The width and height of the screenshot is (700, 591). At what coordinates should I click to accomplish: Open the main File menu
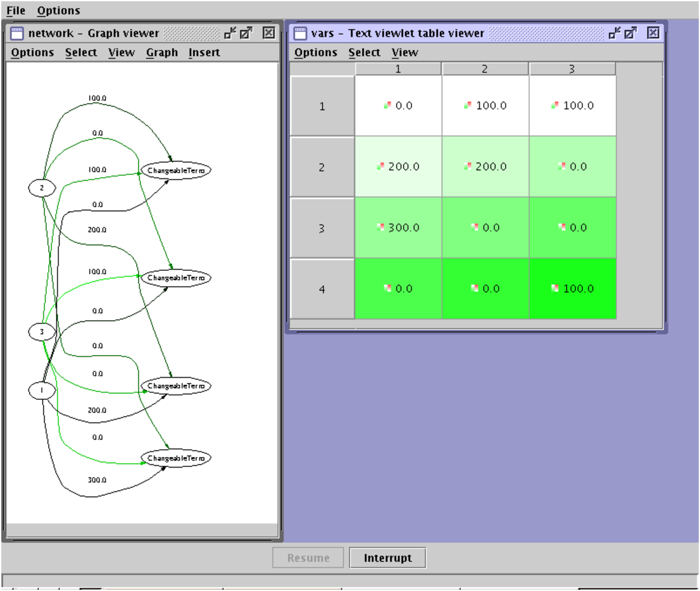tap(16, 11)
